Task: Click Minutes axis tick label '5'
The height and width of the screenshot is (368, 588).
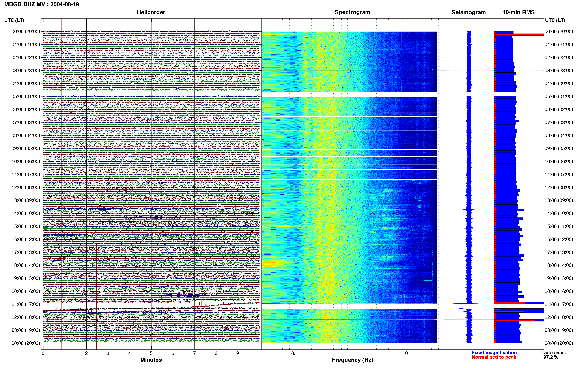Action: [x=151, y=353]
